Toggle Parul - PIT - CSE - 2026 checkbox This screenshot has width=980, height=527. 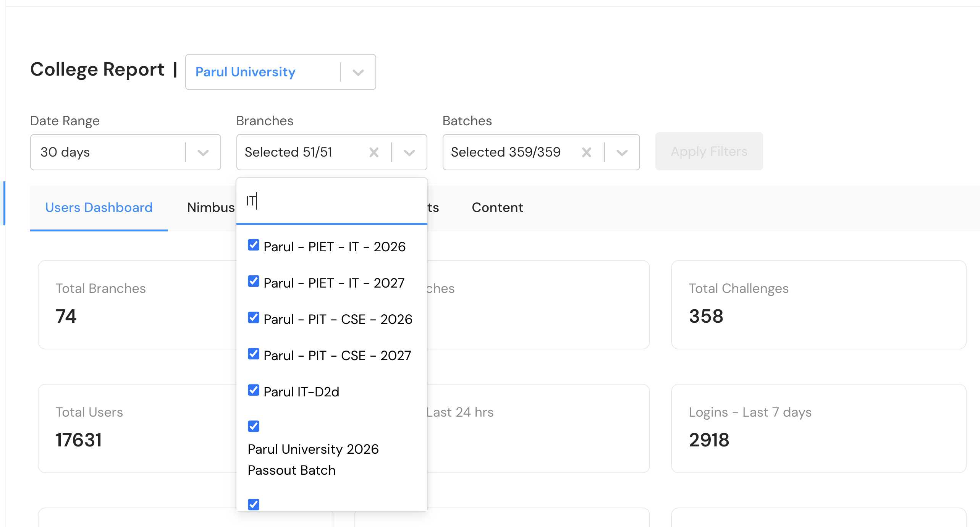coord(254,318)
